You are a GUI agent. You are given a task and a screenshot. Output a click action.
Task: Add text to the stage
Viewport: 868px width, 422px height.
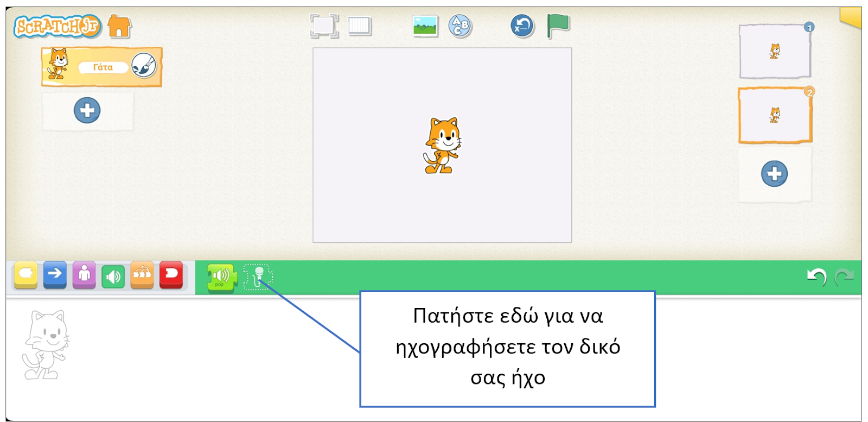[x=460, y=26]
